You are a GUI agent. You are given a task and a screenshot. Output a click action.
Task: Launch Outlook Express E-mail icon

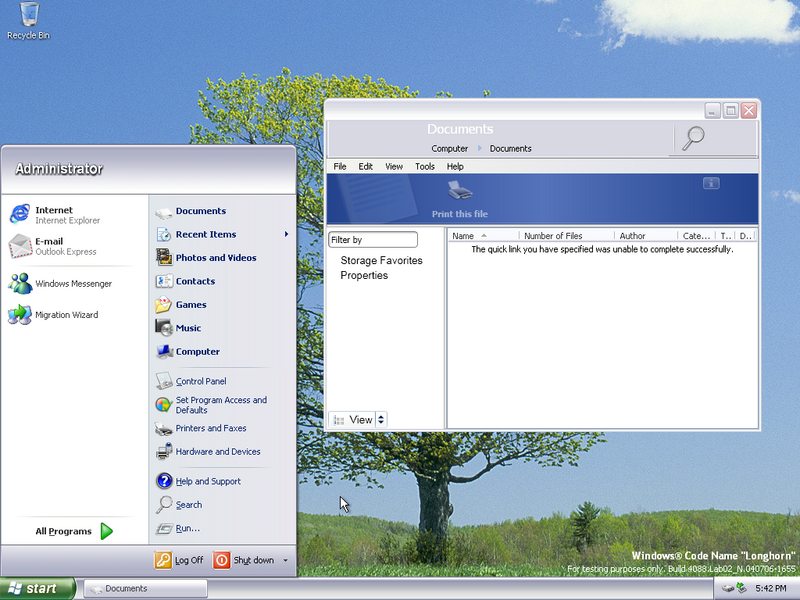(x=20, y=246)
